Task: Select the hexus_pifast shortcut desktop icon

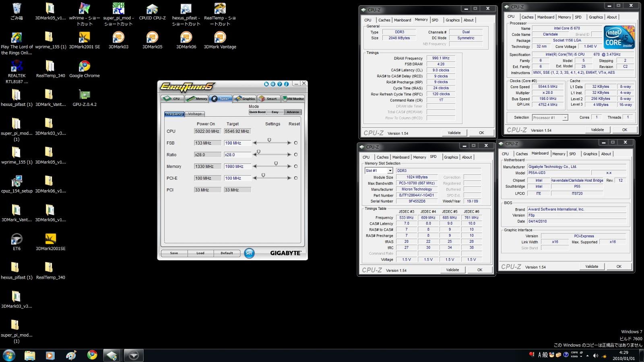Action: [x=186, y=14]
